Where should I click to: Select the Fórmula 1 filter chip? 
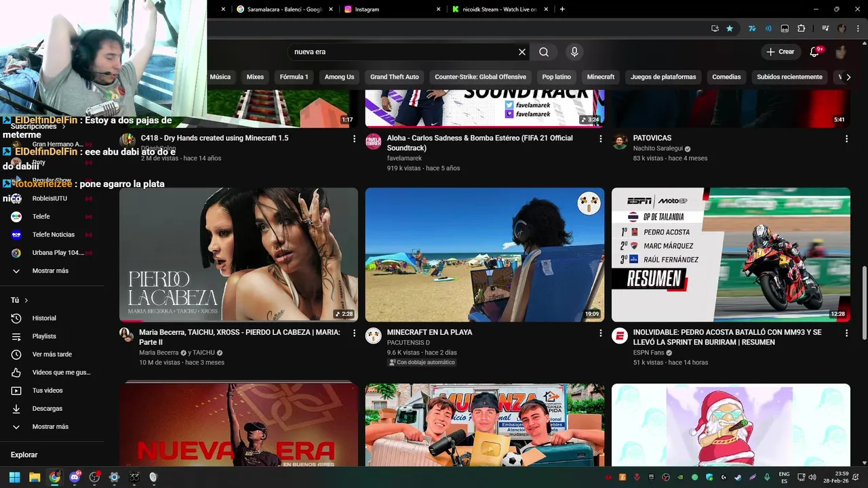[x=294, y=77]
